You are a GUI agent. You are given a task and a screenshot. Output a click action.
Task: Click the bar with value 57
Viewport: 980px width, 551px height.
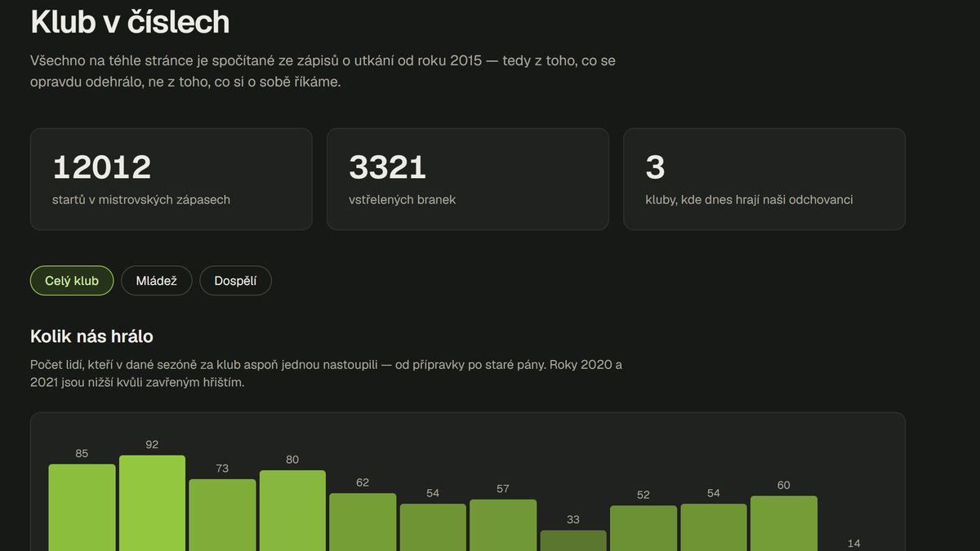503,525
